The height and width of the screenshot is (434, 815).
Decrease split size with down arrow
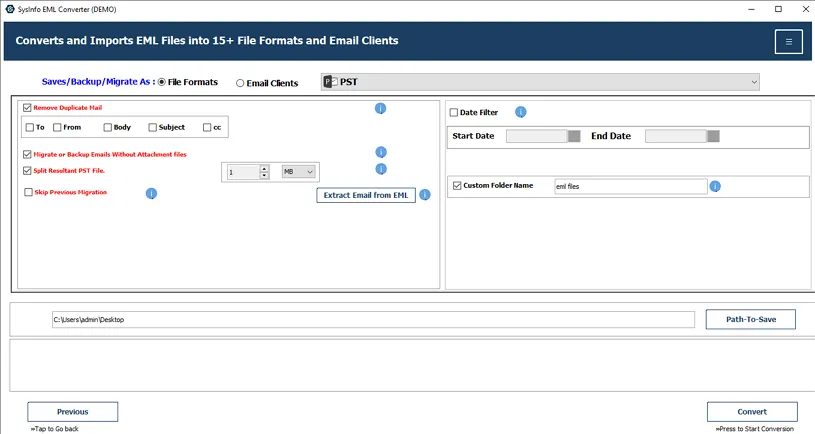(264, 176)
